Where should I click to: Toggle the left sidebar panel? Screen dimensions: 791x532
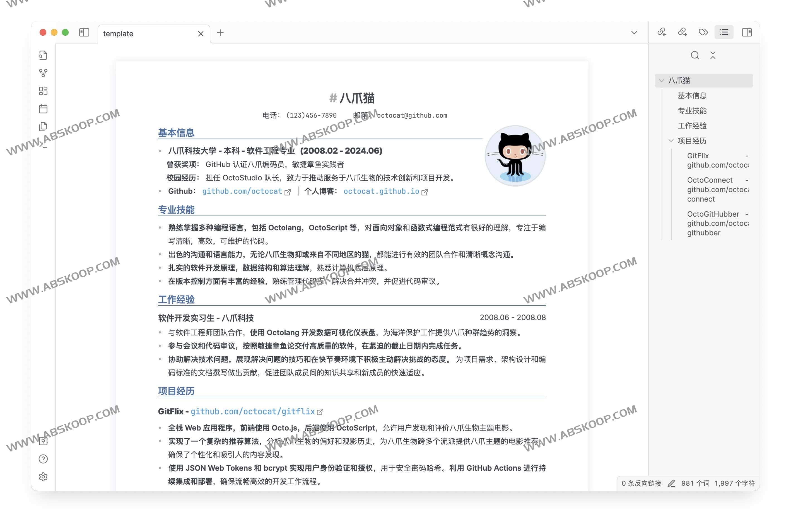point(84,33)
